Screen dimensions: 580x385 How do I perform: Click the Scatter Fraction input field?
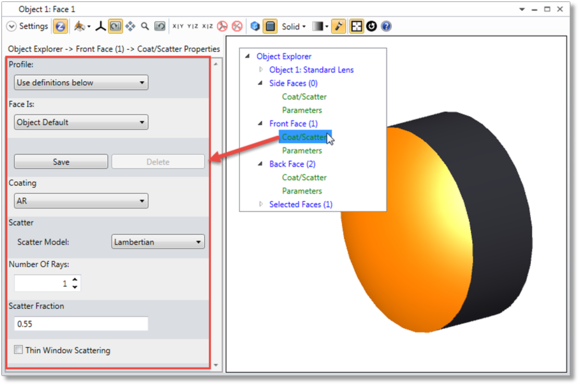(81, 324)
